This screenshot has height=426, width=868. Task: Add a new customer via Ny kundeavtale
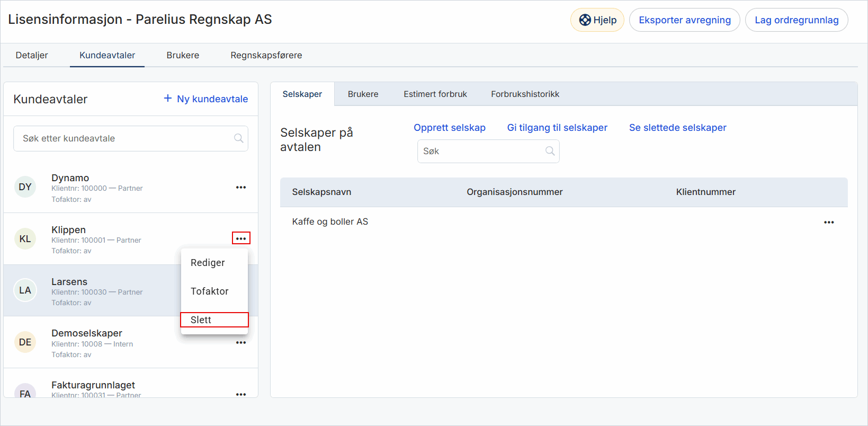[206, 99]
